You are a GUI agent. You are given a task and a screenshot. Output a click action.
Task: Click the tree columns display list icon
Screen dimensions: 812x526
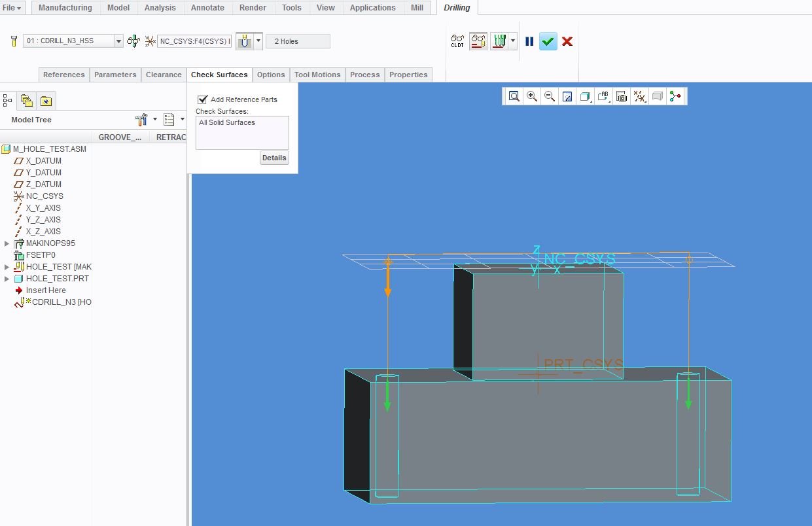click(x=169, y=120)
